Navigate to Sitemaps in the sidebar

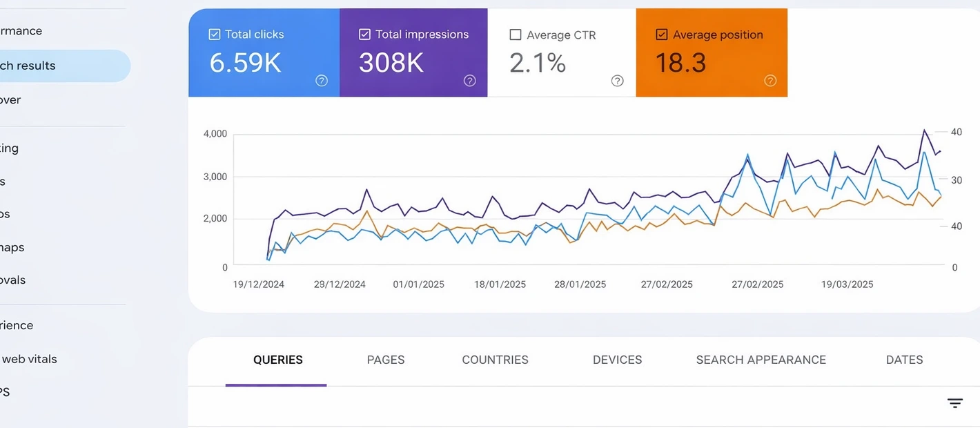tap(14, 247)
